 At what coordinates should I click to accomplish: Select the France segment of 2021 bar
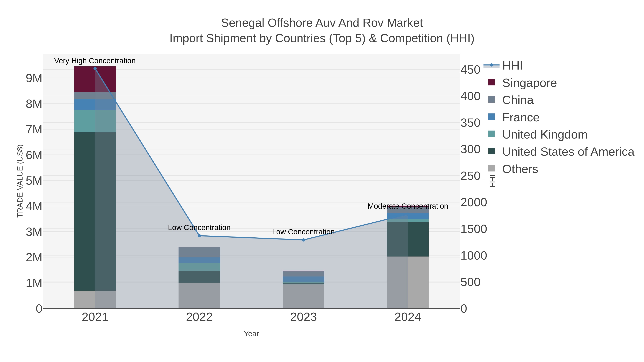[x=95, y=104]
